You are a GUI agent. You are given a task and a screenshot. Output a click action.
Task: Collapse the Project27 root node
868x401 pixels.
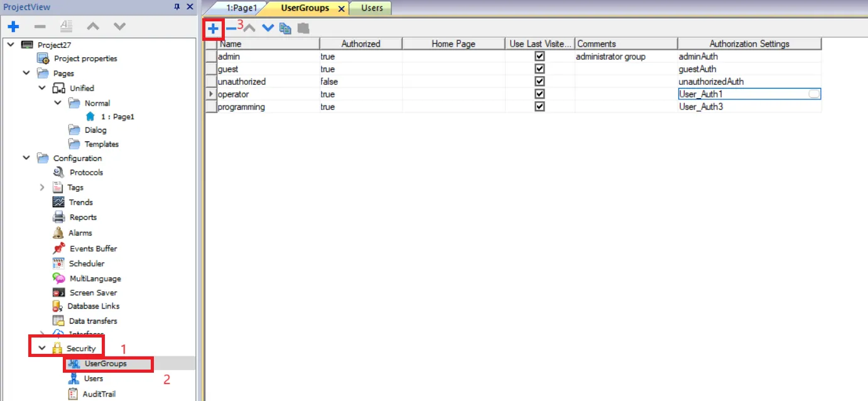click(x=11, y=44)
